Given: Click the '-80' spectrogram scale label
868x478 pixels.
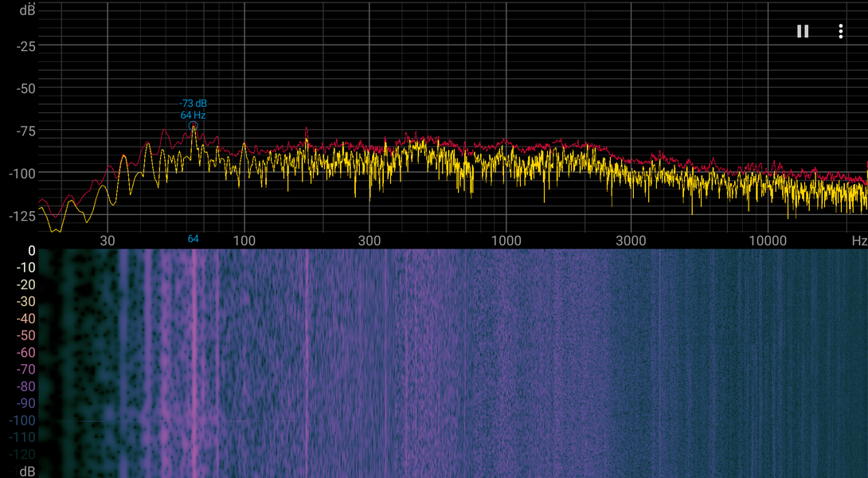Looking at the screenshot, I should (x=26, y=386).
